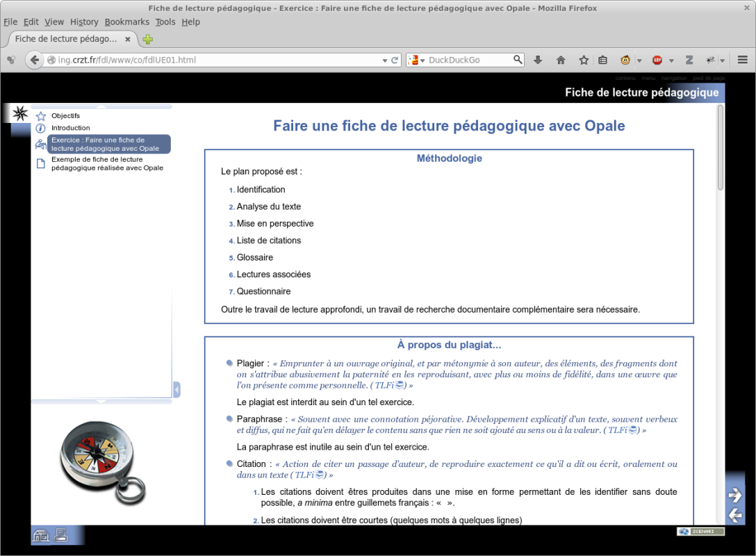Show bookmarks list icon in toolbar
Viewport: 756px width, 556px height.
click(x=602, y=60)
